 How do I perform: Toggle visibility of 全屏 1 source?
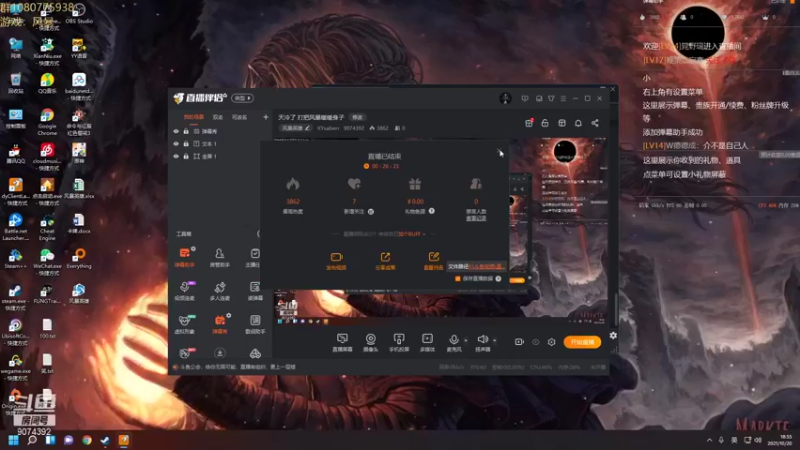(x=177, y=156)
